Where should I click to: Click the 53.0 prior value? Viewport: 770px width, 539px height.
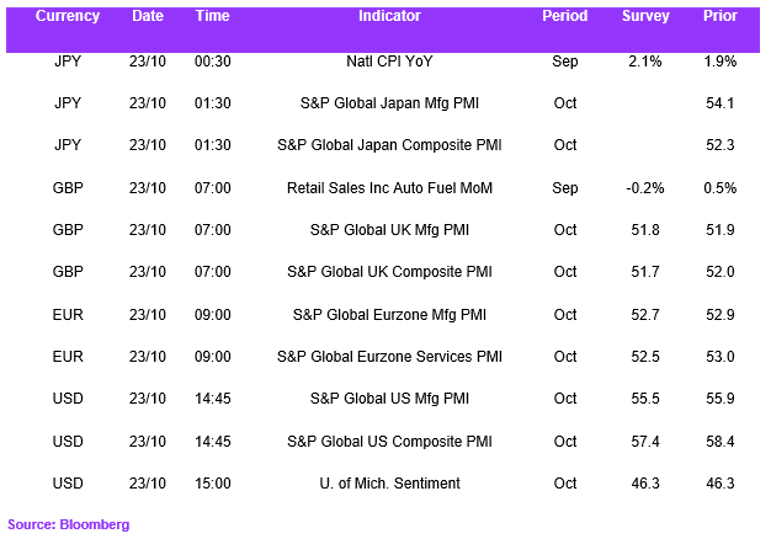(720, 357)
